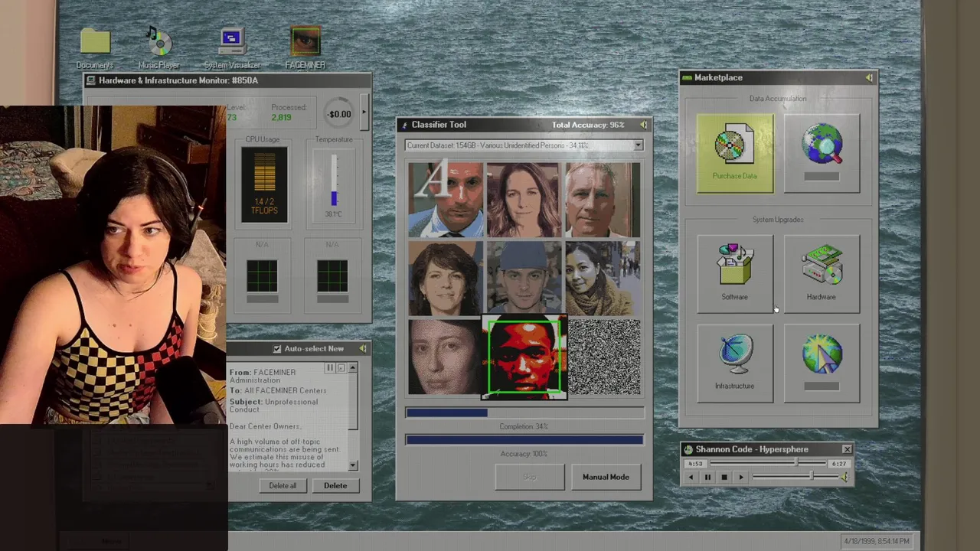Click the second N/A grid slot
This screenshot has width=980, height=551.
tap(332, 276)
